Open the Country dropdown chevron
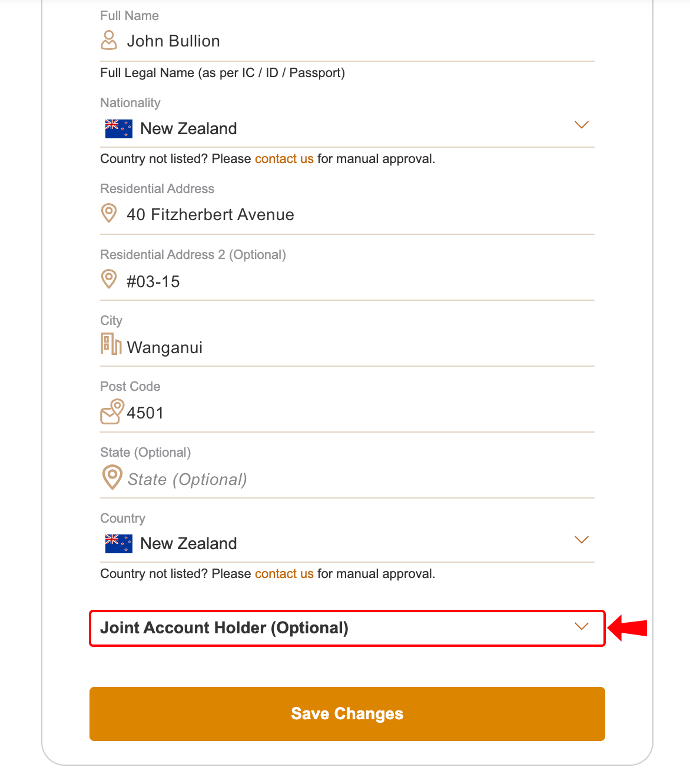 pyautogui.click(x=581, y=540)
